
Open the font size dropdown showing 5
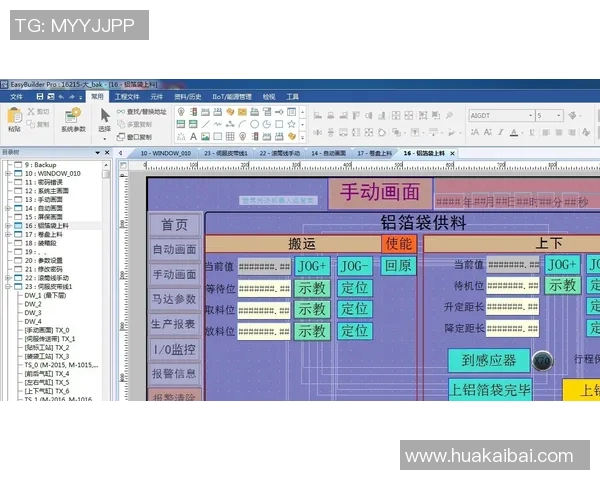click(559, 115)
